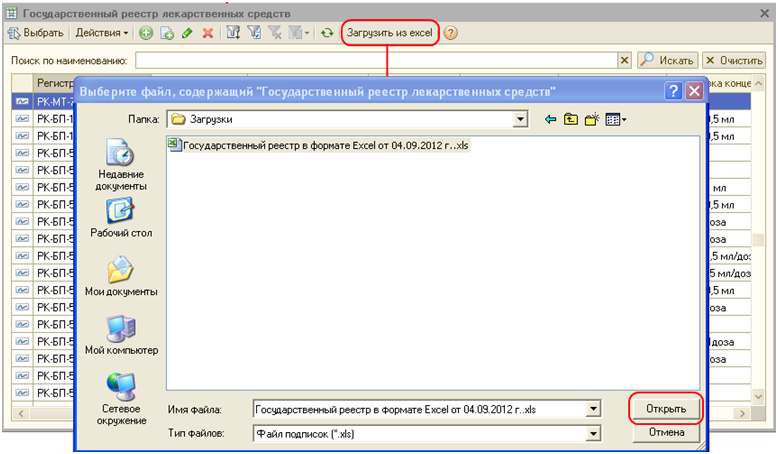Go back with the green arrow icon
The image size is (778, 454).
550,119
